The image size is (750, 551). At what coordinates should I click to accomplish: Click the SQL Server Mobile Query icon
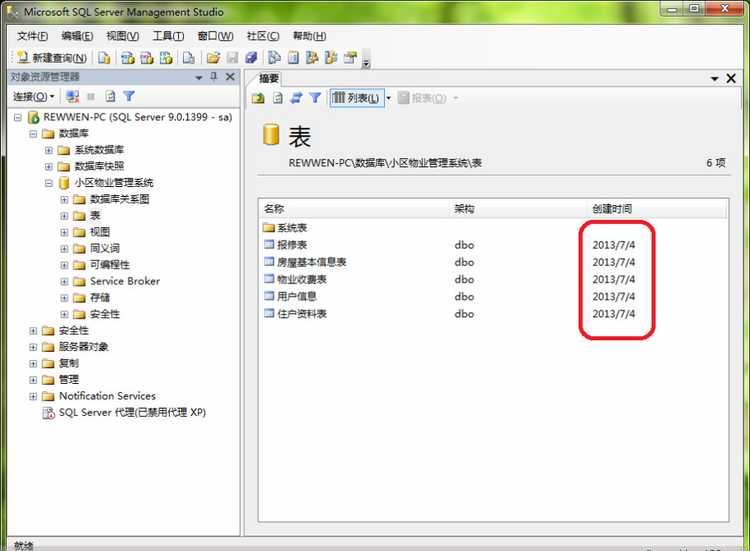pyautogui.click(x=188, y=58)
